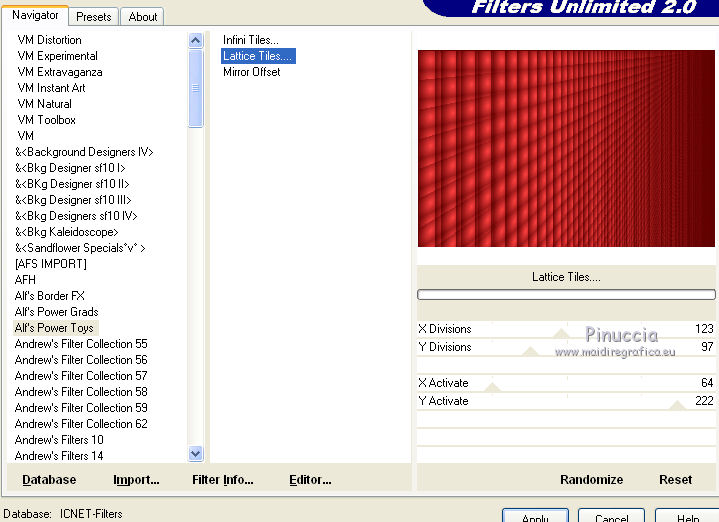Select &<Bkg Designers sf10 IV> category
The image size is (719, 522).
[76, 216]
